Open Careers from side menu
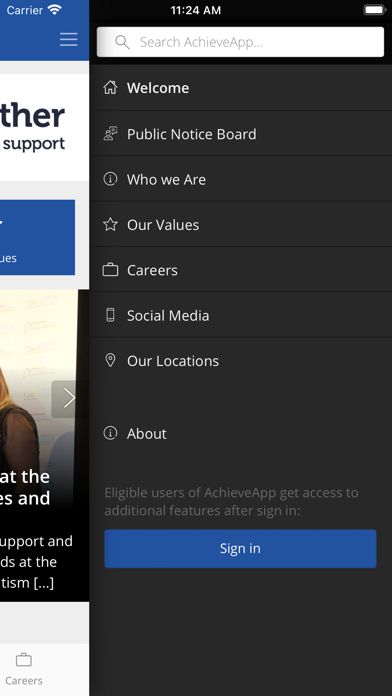Image resolution: width=392 pixels, height=696 pixels. tap(241, 270)
